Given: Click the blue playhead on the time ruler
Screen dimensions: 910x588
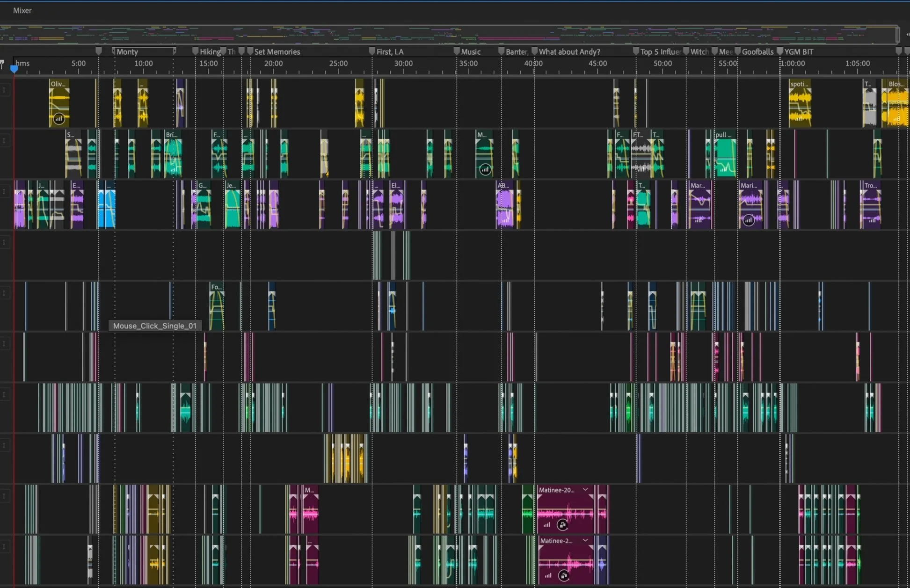Looking at the screenshot, I should point(14,68).
